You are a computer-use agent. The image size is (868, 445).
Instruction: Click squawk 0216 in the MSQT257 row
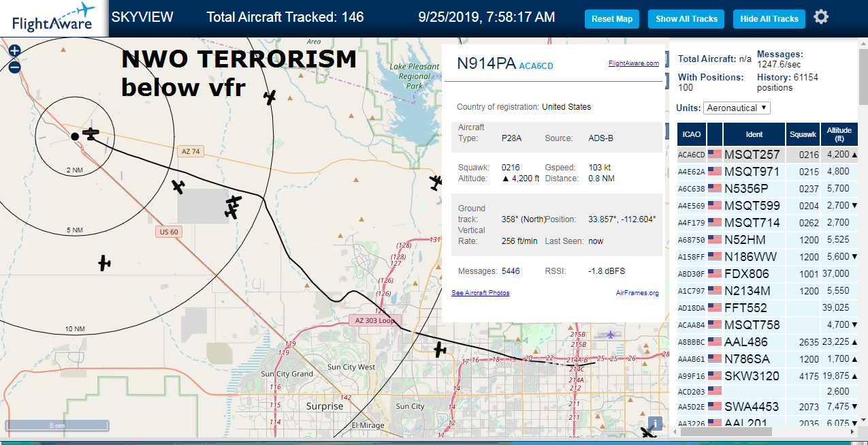coord(809,155)
